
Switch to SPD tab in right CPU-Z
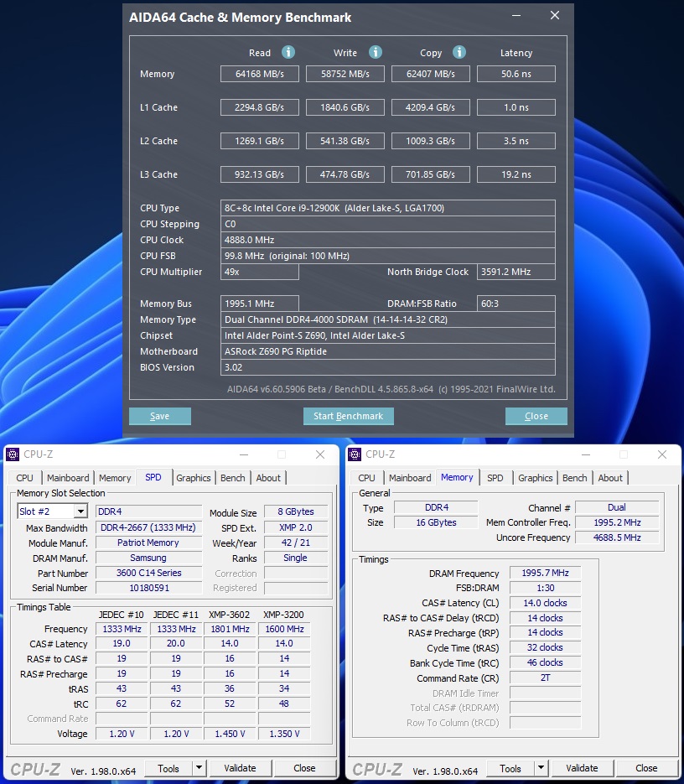(495, 478)
